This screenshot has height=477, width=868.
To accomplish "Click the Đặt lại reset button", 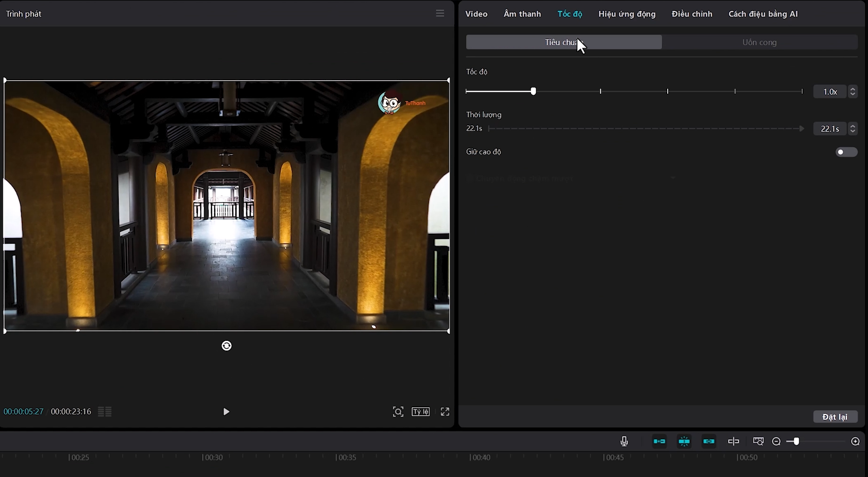I will pos(835,417).
